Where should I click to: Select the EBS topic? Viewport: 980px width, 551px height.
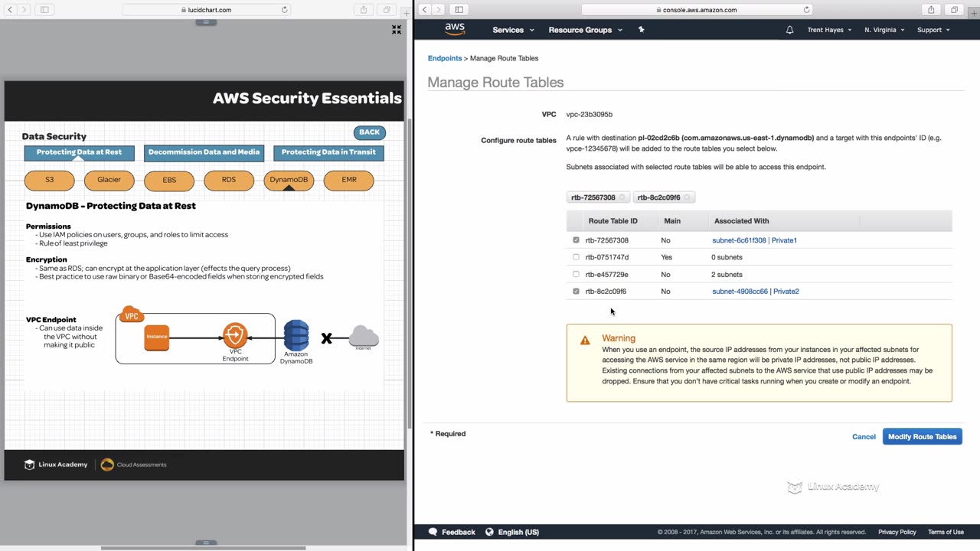[x=169, y=180]
